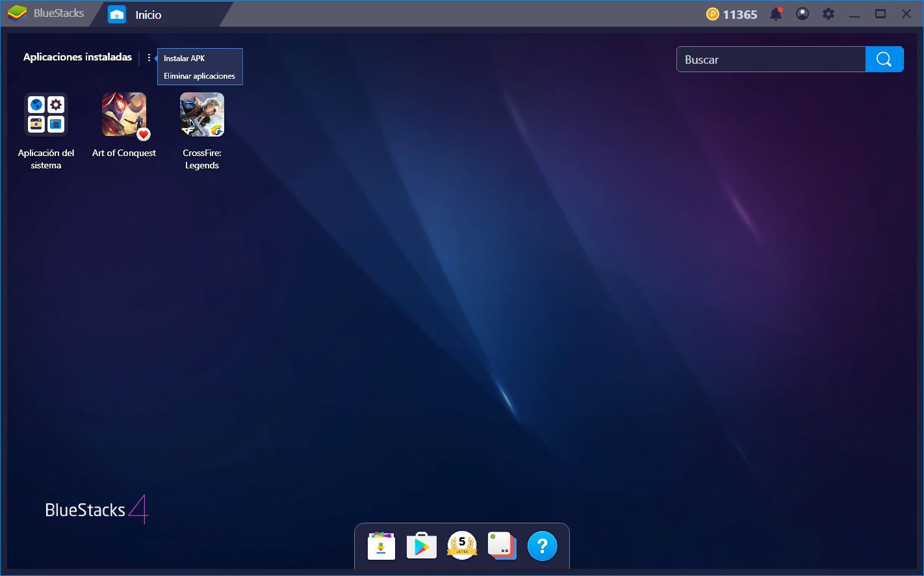Open the App Center download icon in dock
Image resolution: width=924 pixels, height=576 pixels.
(x=381, y=546)
